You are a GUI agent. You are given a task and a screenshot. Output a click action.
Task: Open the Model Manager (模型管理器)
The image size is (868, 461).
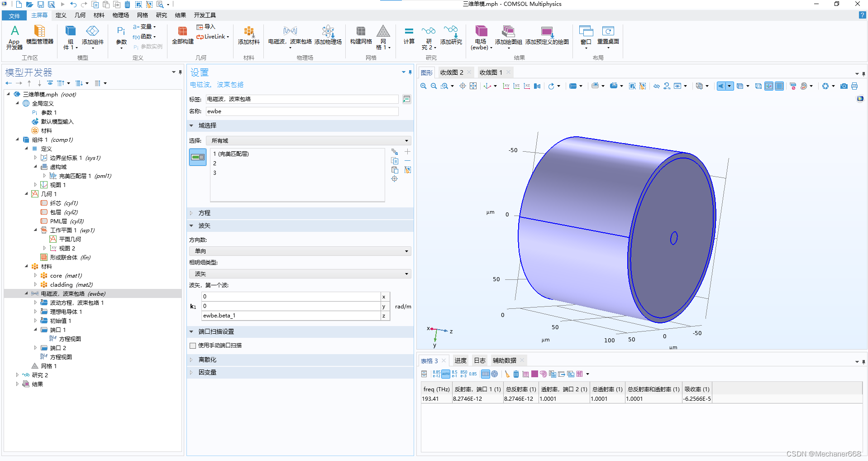[x=40, y=35]
